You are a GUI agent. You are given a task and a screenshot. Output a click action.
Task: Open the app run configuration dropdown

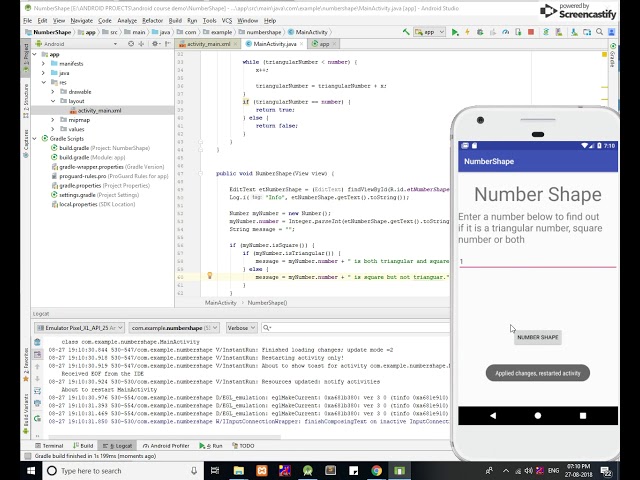(x=429, y=32)
